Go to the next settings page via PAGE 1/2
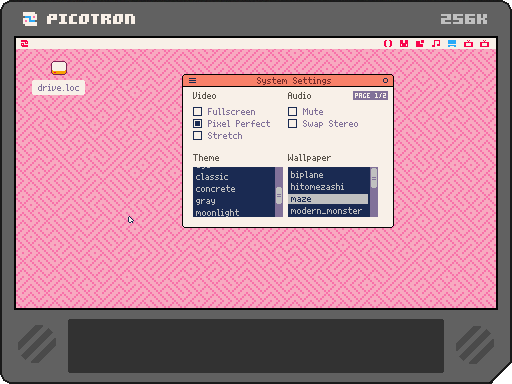 370,96
